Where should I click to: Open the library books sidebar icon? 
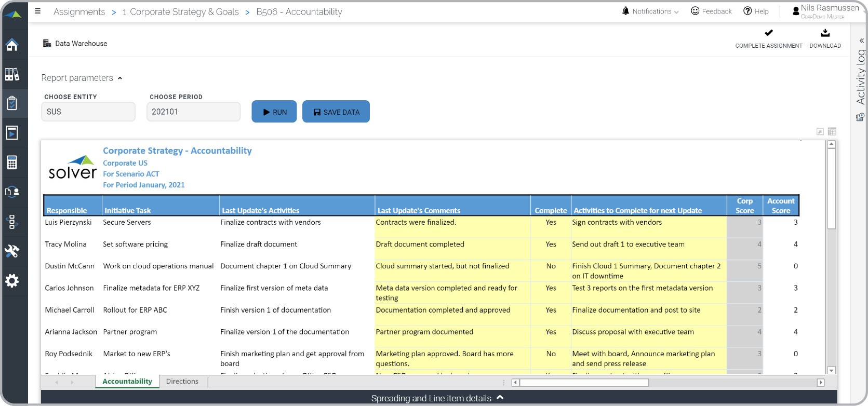point(12,74)
